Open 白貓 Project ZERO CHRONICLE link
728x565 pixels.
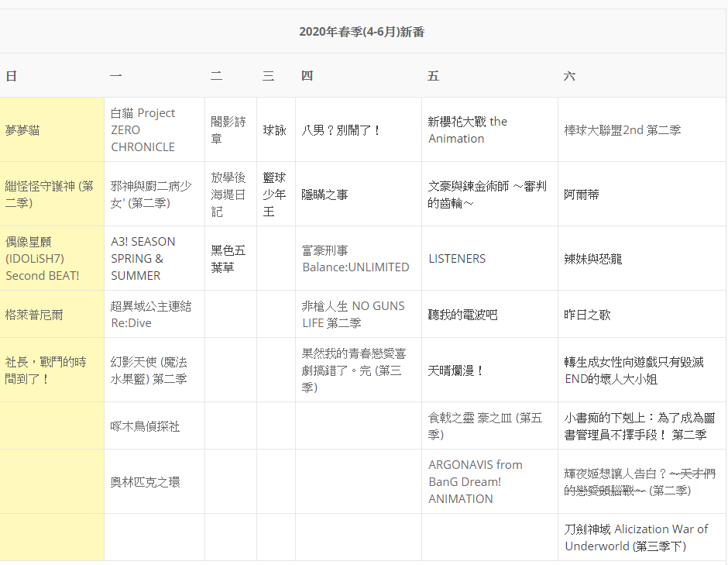tap(143, 130)
